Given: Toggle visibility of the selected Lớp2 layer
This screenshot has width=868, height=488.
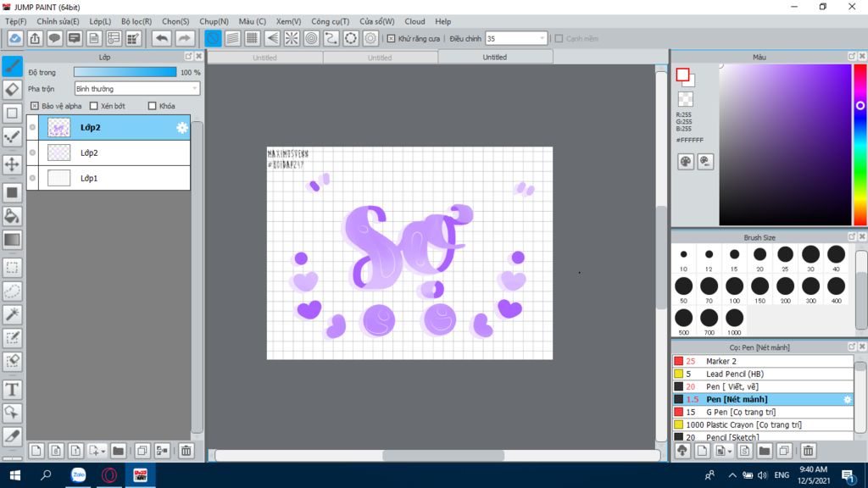Looking at the screenshot, I should pyautogui.click(x=33, y=127).
